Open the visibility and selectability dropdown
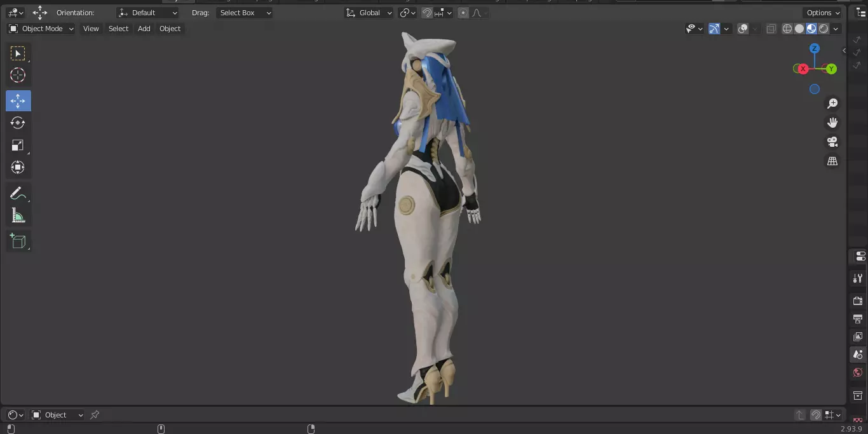 point(695,29)
